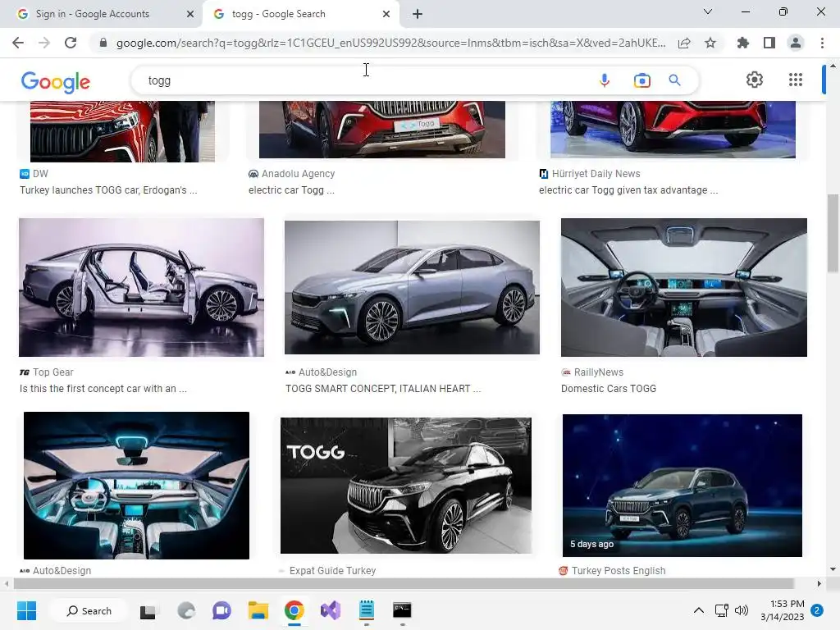840x630 pixels.
Task: Open Google quick settings gear
Action: (755, 80)
